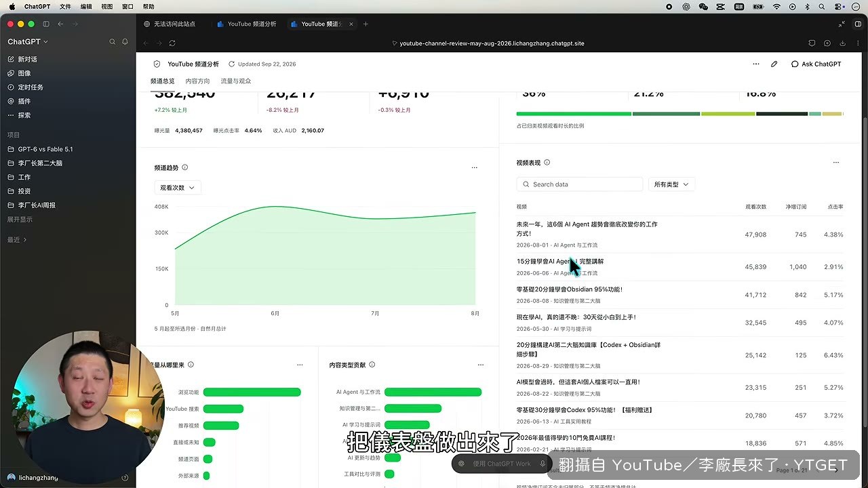Go back using the browser bar back arrow
Image resolution: width=868 pixels, height=488 pixels.
coord(145,43)
